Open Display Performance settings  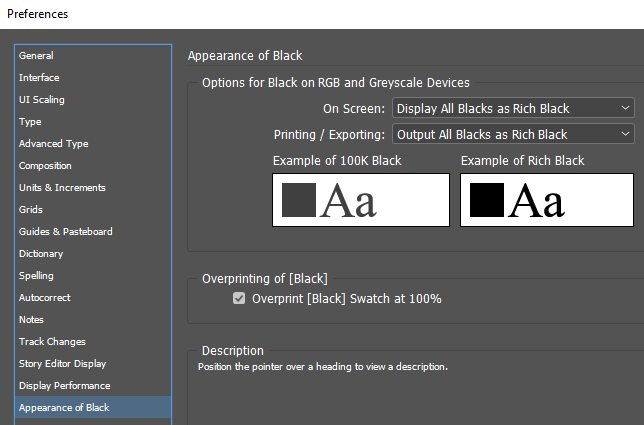pos(64,386)
